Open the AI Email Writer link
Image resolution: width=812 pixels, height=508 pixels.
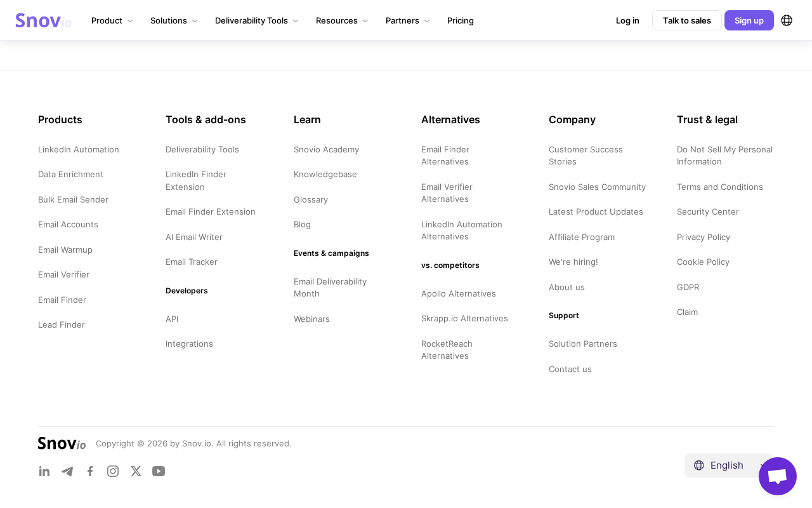coord(194,237)
